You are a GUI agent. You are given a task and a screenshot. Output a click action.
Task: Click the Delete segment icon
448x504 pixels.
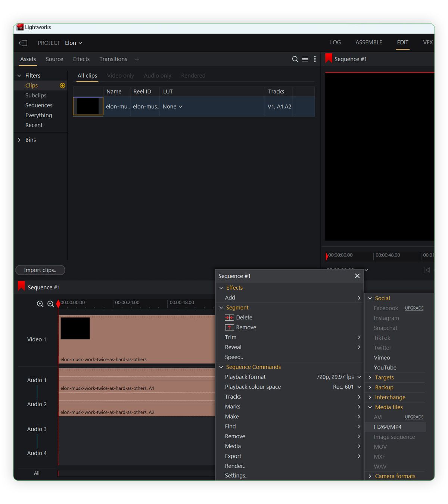coord(229,317)
